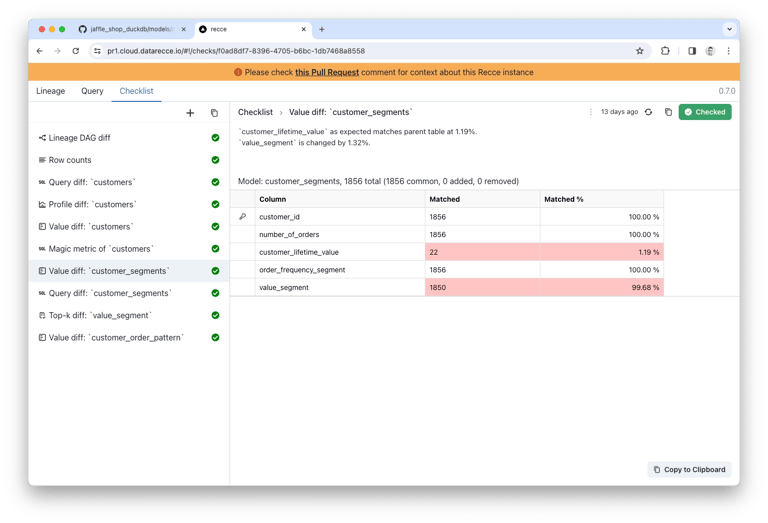
Task: Click Checklist breadcrumb link
Action: tap(255, 112)
